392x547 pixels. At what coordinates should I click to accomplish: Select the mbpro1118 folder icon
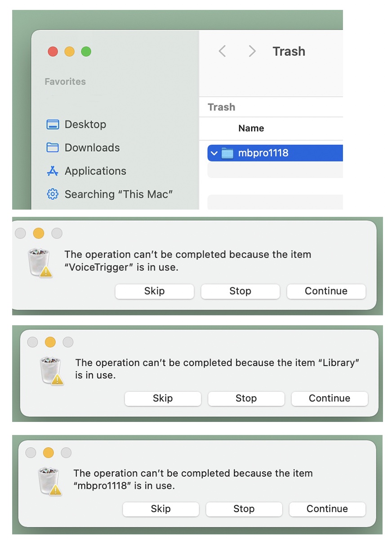point(227,153)
